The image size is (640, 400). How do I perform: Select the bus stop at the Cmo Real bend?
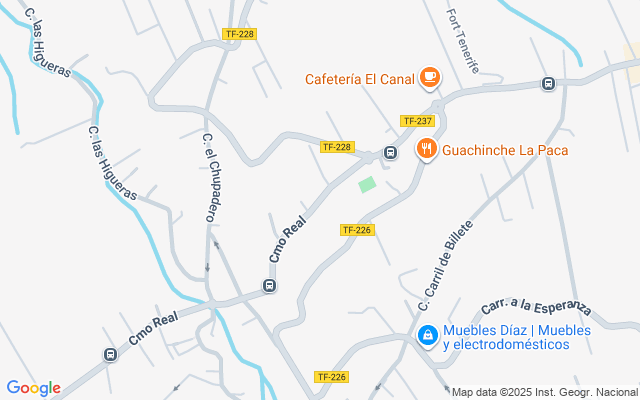click(x=269, y=286)
